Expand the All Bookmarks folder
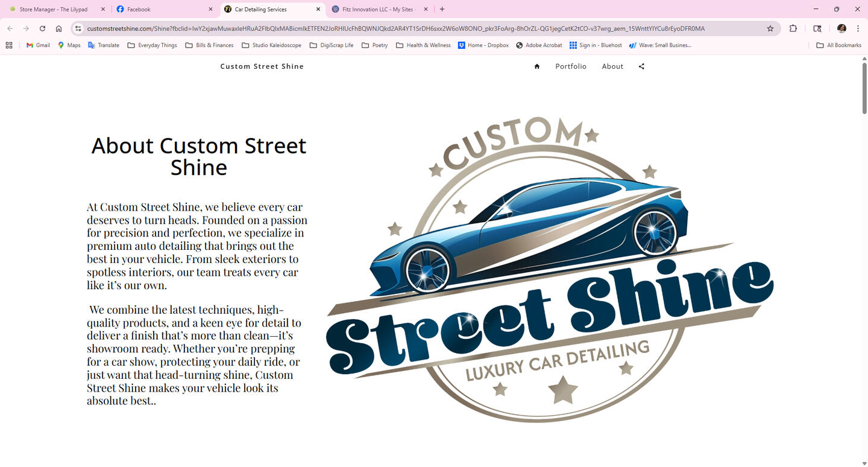This screenshot has height=467, width=868. coord(838,45)
